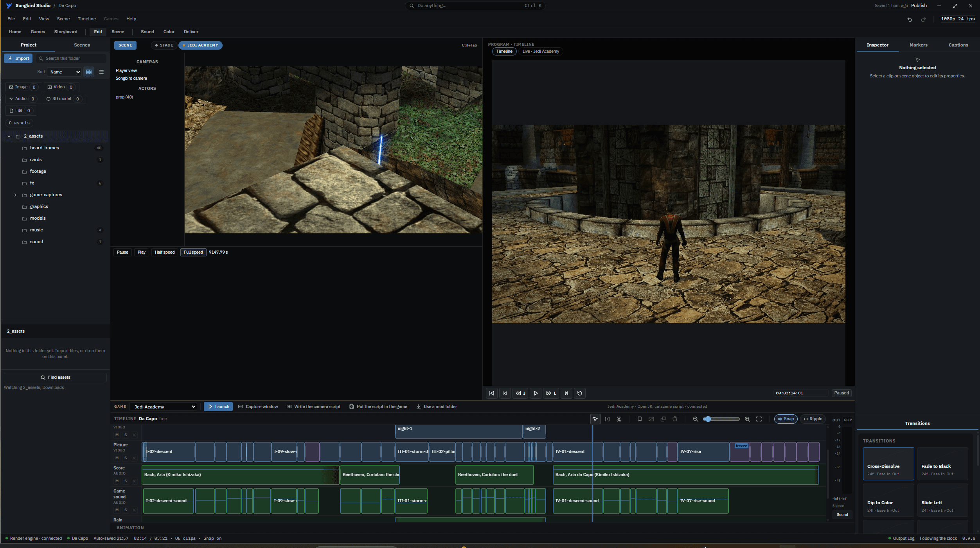The height and width of the screenshot is (548, 980).
Task: Jump to timeline start in program transport
Action: pos(492,393)
